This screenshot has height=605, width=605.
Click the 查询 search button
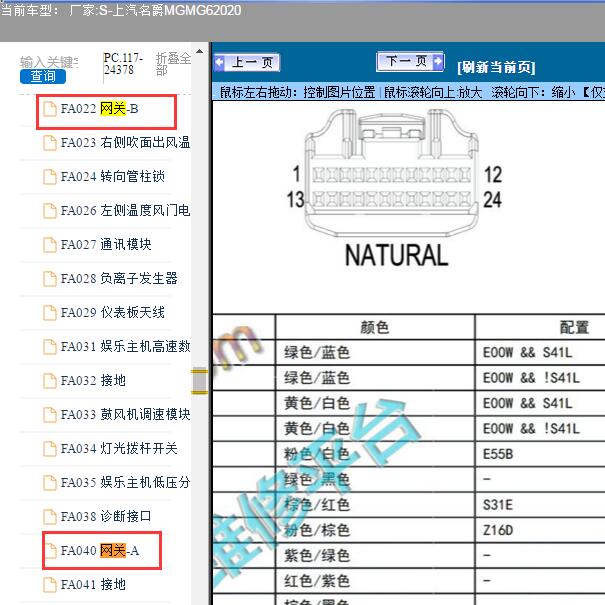(x=43, y=76)
